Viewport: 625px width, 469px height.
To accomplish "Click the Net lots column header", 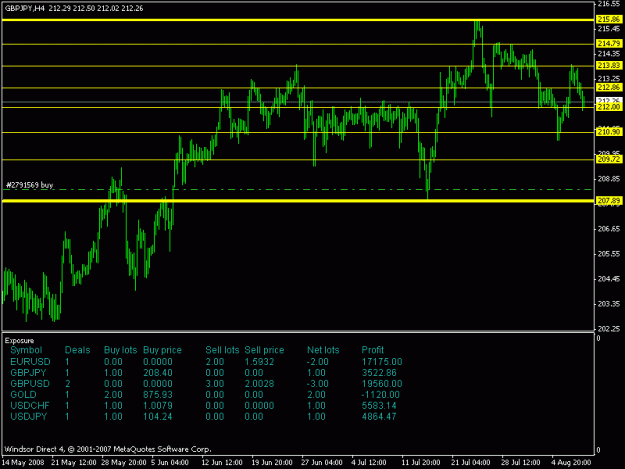I will click(x=323, y=350).
